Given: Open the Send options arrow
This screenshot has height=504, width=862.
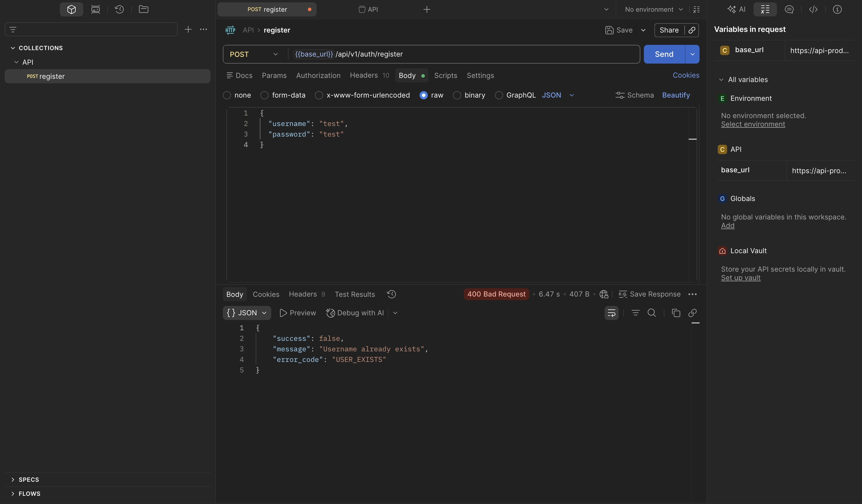Looking at the screenshot, I should [692, 54].
